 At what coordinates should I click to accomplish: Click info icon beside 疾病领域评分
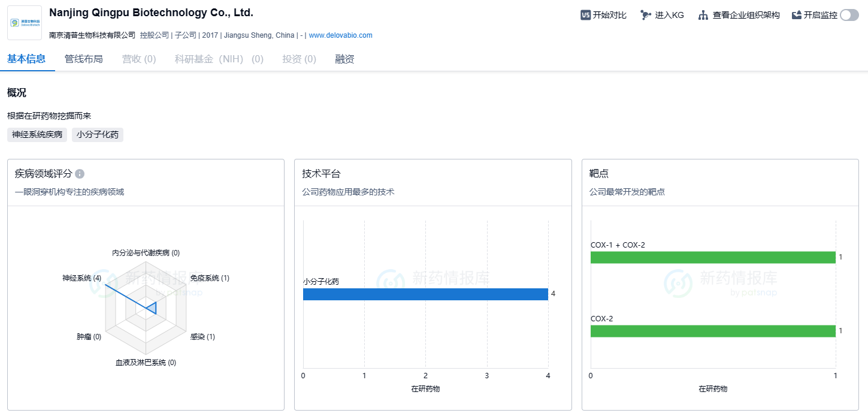[80, 174]
